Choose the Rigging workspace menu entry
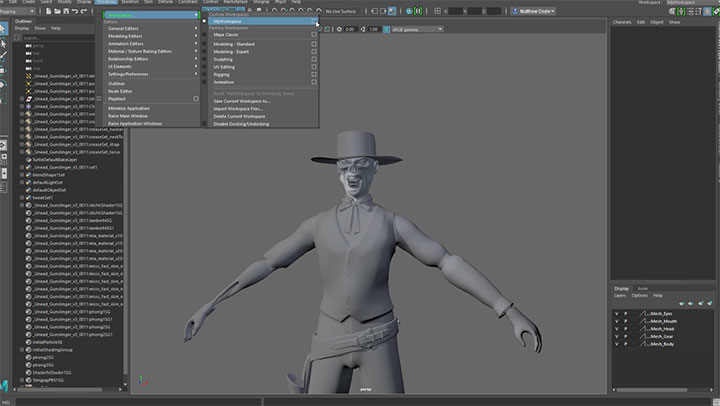Screen dimensions: 720x406 (221, 75)
